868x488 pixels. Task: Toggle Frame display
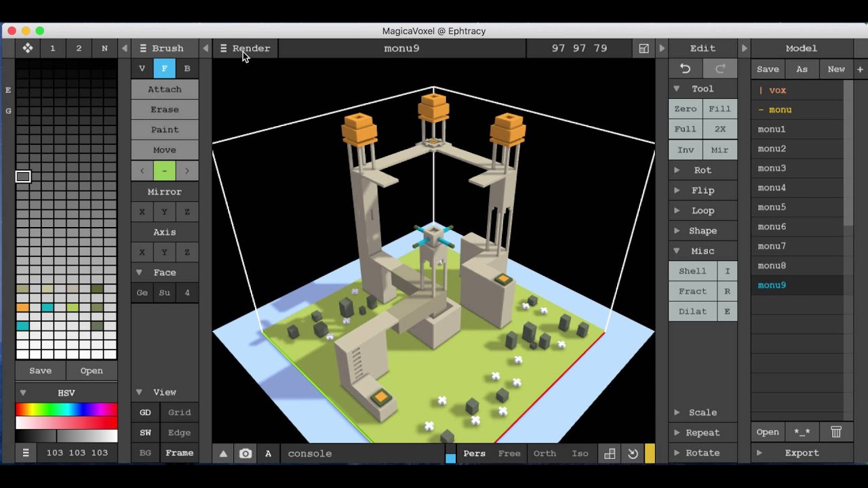(180, 453)
